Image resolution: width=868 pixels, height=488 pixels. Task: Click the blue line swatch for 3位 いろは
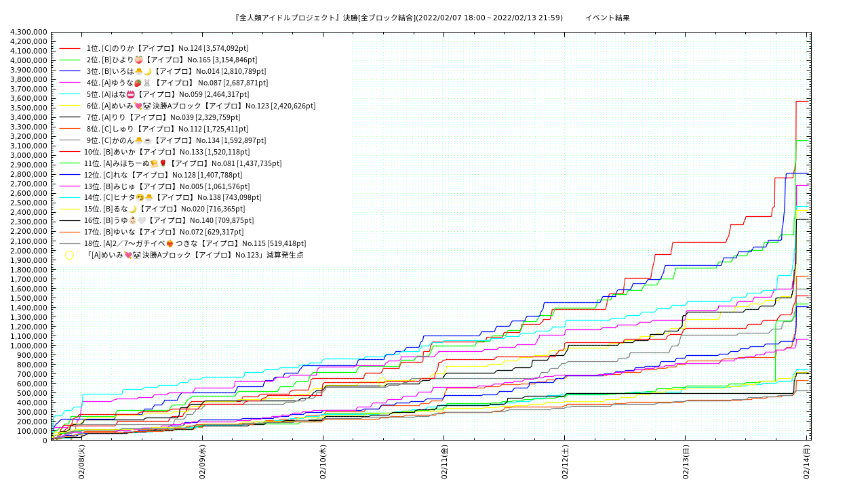70,71
